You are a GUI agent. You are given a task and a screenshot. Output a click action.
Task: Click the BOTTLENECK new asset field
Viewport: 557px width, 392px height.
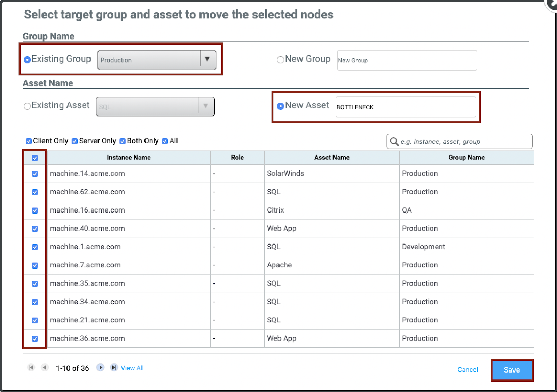[406, 107]
